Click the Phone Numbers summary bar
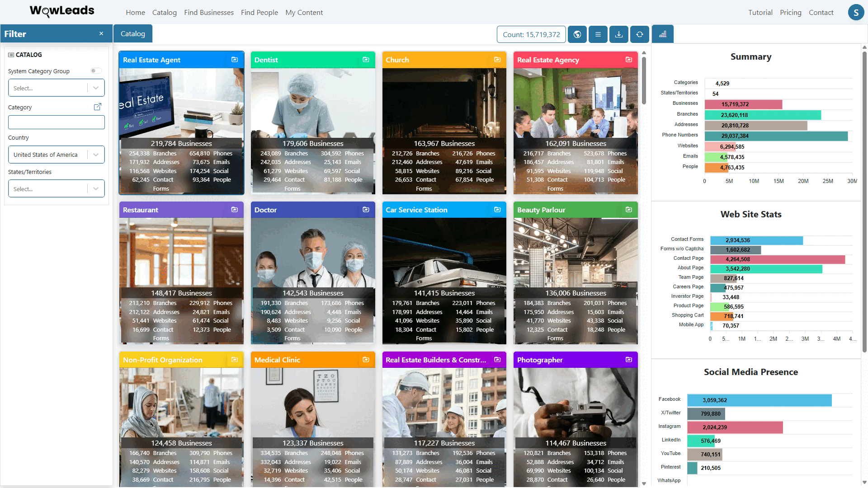 (x=776, y=136)
